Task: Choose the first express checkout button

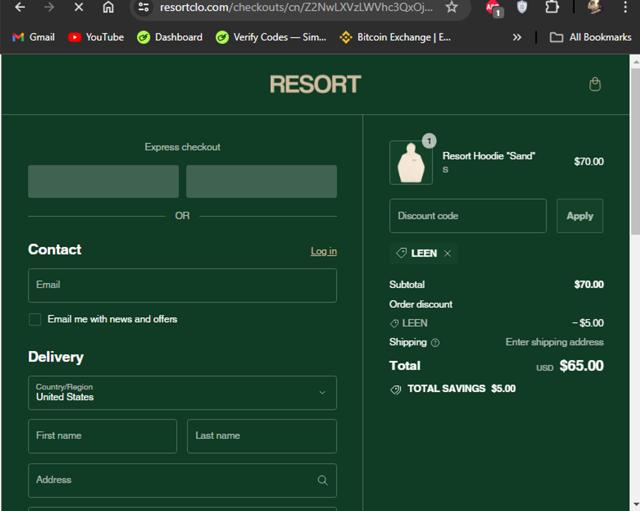Action: click(x=103, y=181)
